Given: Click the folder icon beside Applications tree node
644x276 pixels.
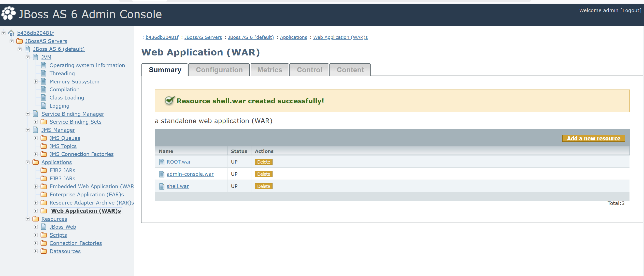Looking at the screenshot, I should [36, 162].
